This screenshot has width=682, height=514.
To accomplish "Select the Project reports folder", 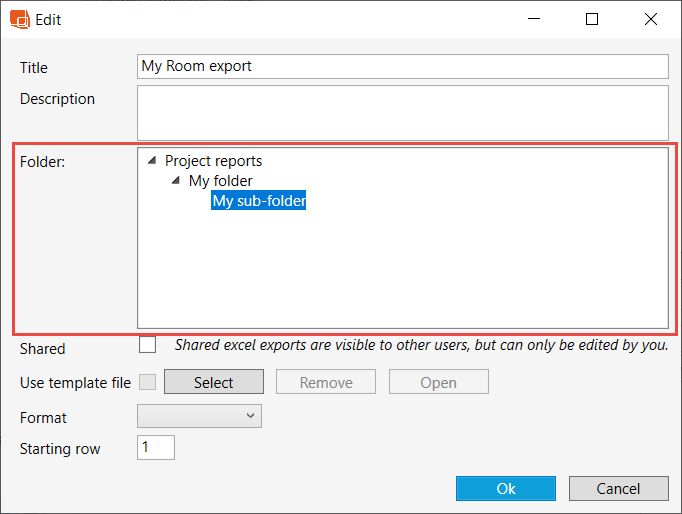I will (213, 160).
